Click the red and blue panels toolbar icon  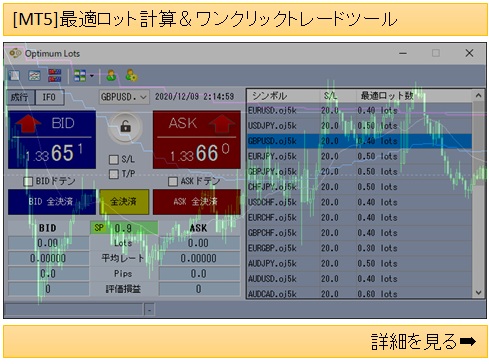click(x=55, y=76)
